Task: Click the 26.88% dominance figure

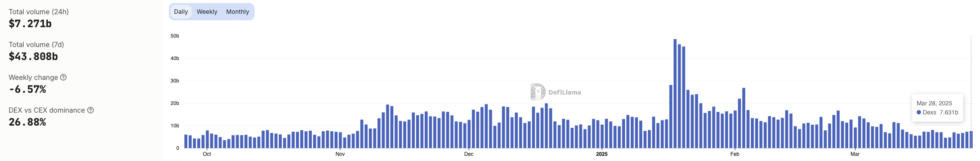Action: point(27,122)
